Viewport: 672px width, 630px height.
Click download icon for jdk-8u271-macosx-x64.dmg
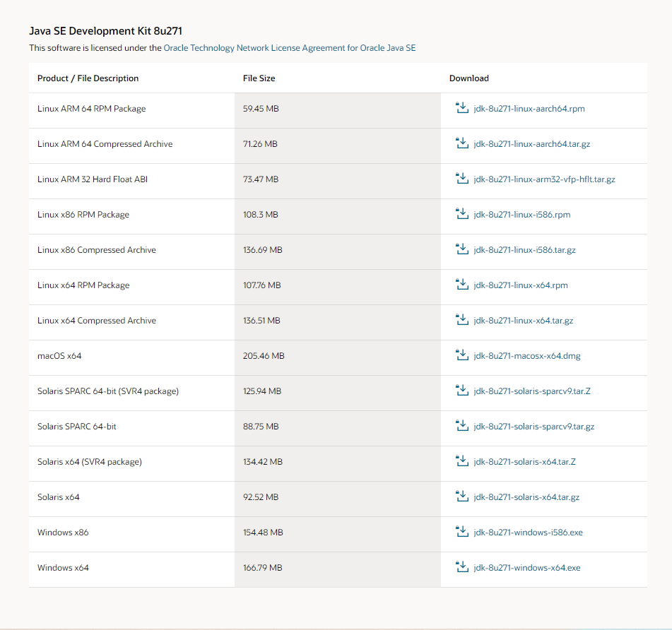462,355
